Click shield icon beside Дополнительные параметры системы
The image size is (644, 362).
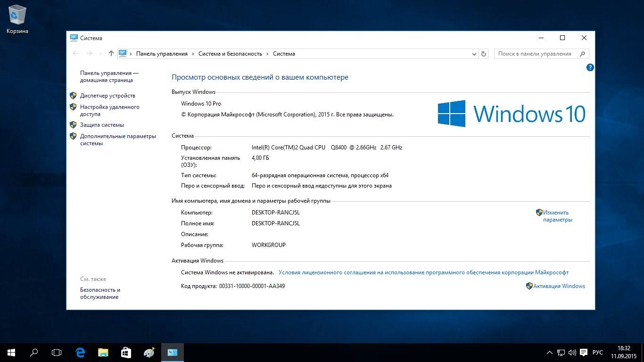73,136
